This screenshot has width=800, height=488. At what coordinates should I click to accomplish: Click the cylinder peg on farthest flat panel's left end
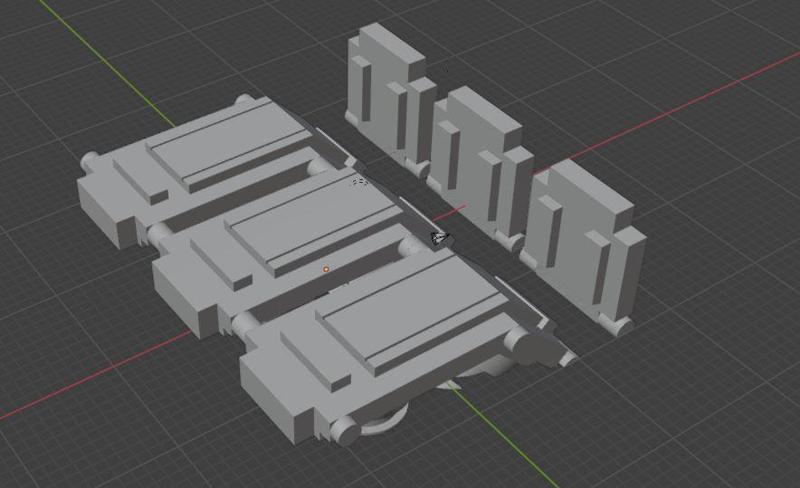click(x=90, y=161)
